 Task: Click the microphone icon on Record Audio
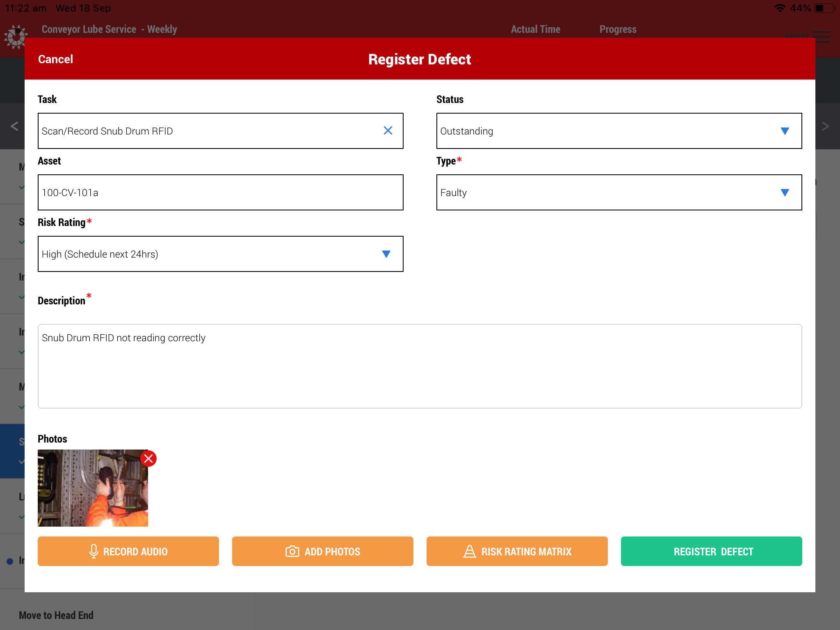click(94, 551)
